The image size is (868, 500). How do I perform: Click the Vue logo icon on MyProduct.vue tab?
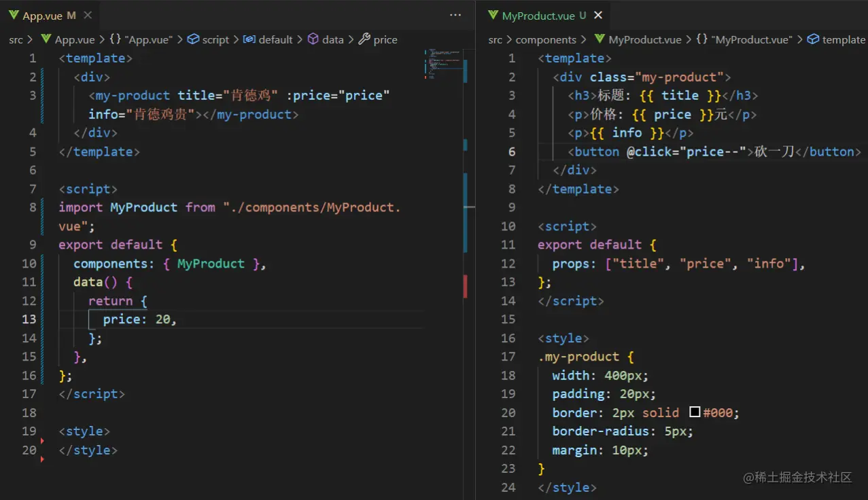[493, 15]
